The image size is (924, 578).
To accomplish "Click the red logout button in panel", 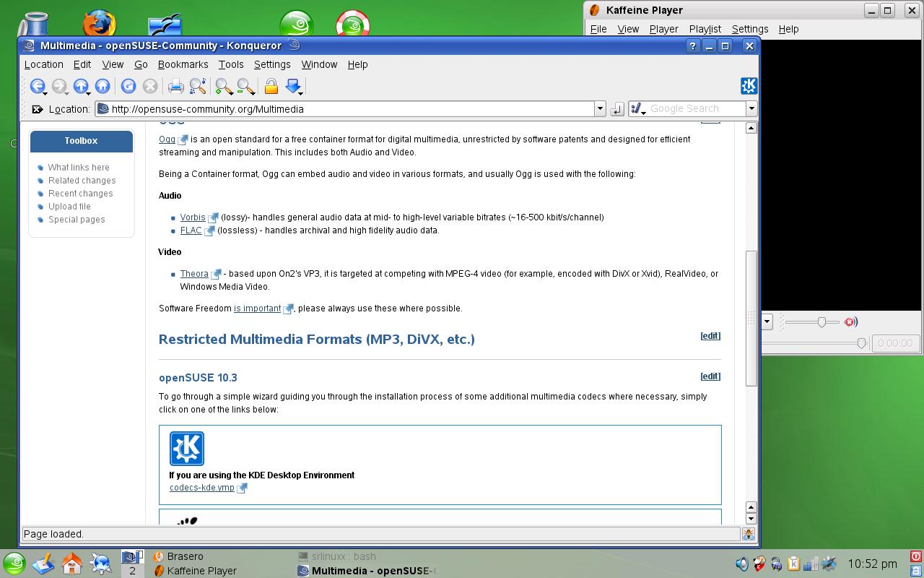I will point(915,556).
